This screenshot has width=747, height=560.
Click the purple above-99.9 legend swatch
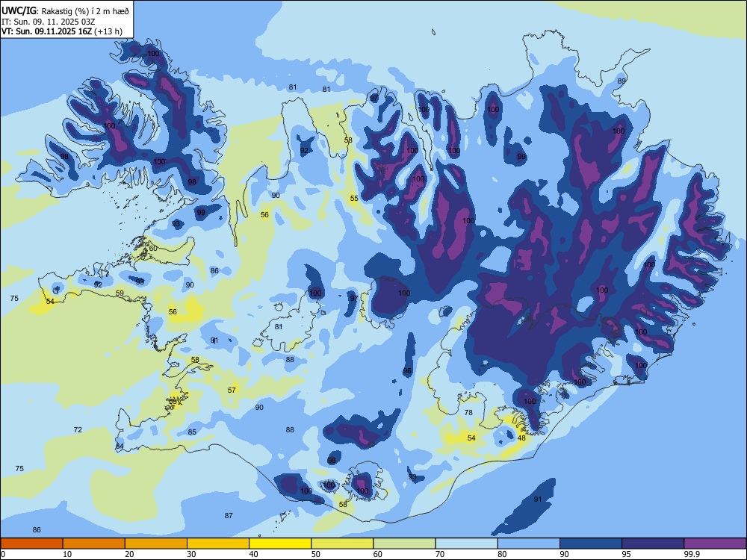(715, 544)
